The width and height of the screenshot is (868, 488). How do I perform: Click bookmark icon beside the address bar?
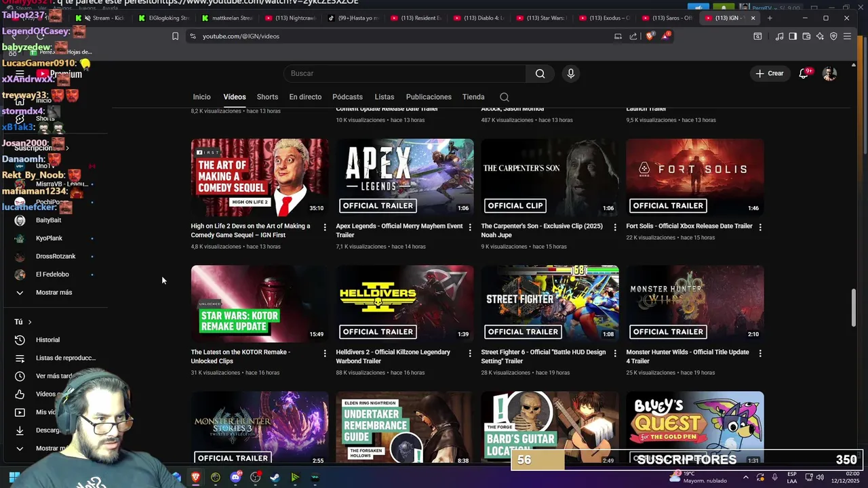tap(175, 36)
